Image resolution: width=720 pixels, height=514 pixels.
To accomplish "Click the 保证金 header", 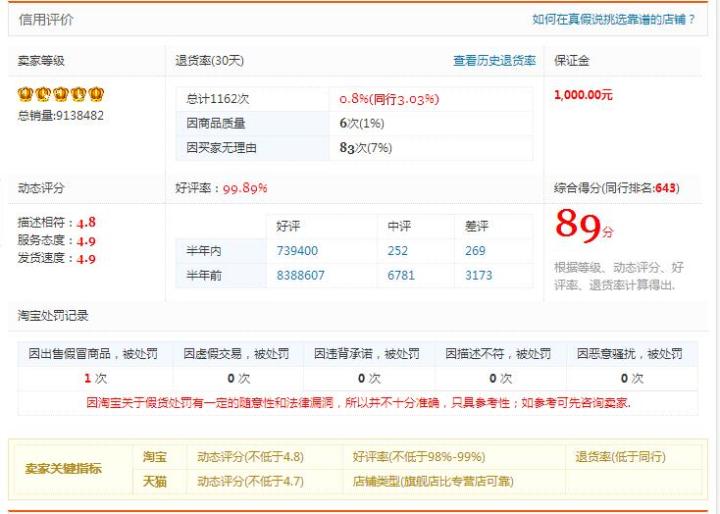I will (x=572, y=61).
